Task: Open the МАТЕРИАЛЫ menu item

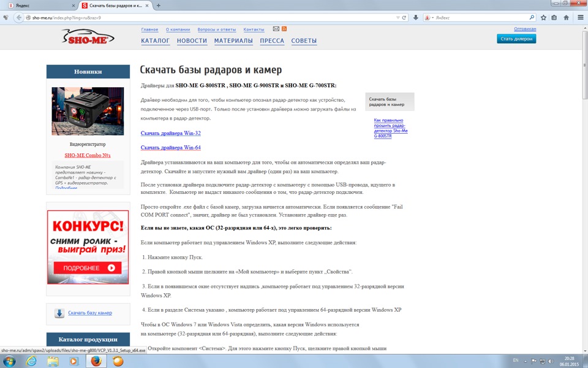Action: [x=233, y=41]
